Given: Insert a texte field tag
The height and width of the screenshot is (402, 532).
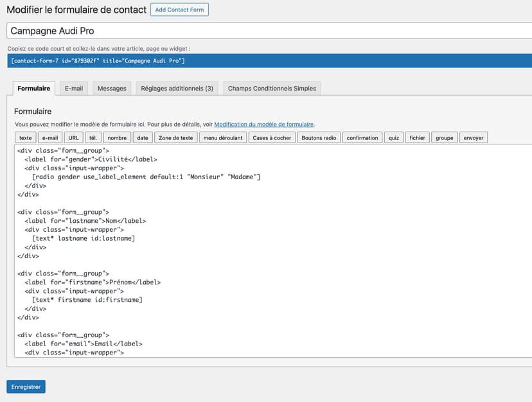Looking at the screenshot, I should tap(25, 137).
